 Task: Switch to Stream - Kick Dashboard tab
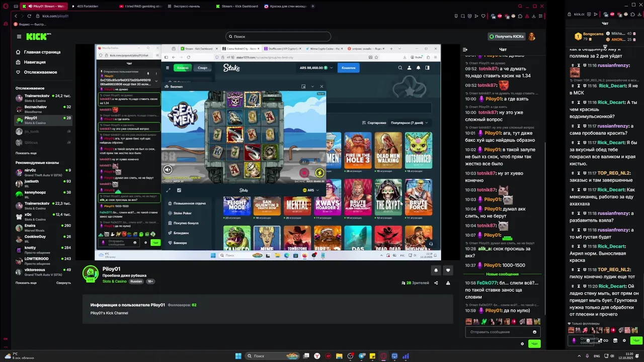pyautogui.click(x=236, y=6)
